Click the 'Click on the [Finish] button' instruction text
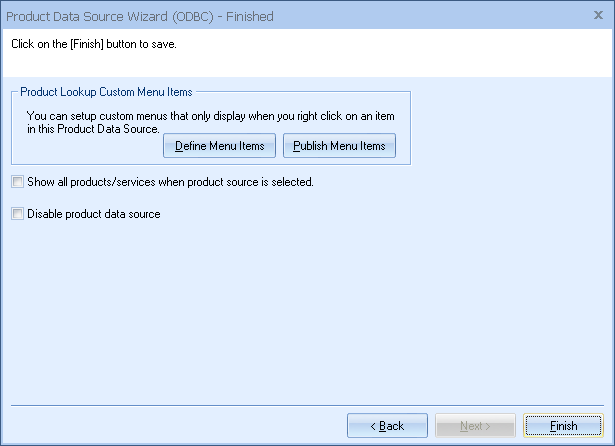The width and height of the screenshot is (615, 446). [98, 45]
